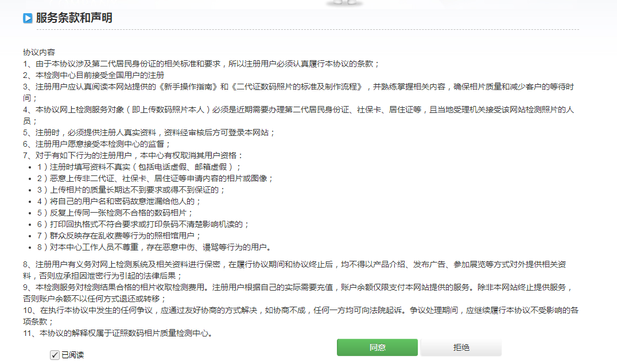
Task: Click bullet 5）反复上传同一张检测不合格的数码相片
Action: (x=115, y=213)
